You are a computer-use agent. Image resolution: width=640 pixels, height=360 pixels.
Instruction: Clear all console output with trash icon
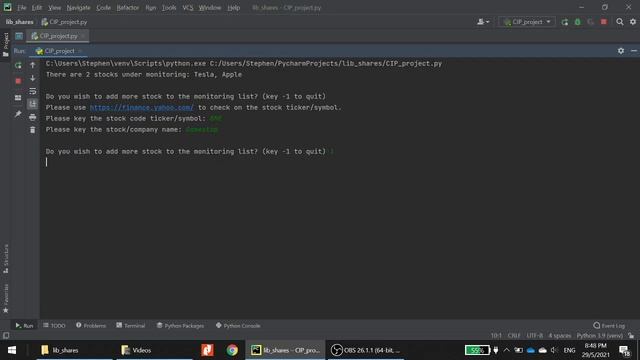(x=33, y=130)
